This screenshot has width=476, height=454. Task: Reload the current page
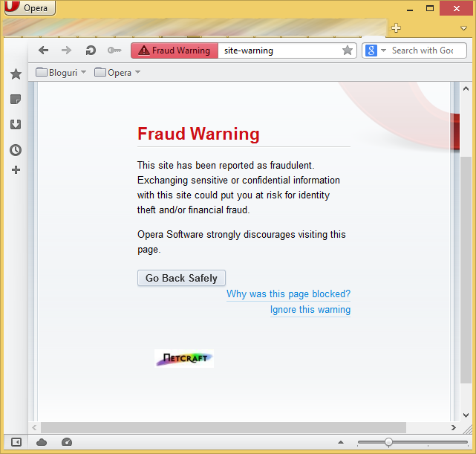tap(90, 50)
